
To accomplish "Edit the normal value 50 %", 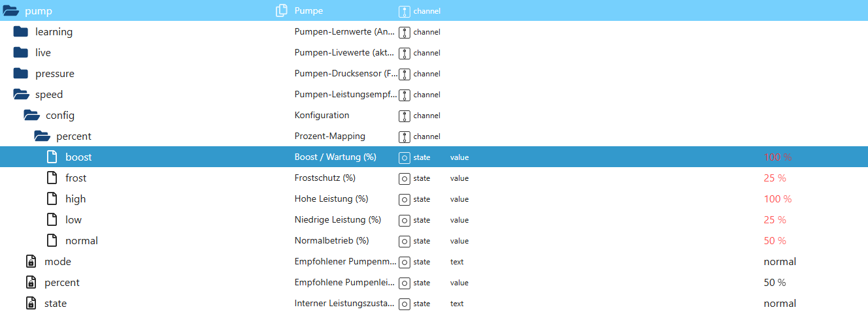I will [775, 241].
